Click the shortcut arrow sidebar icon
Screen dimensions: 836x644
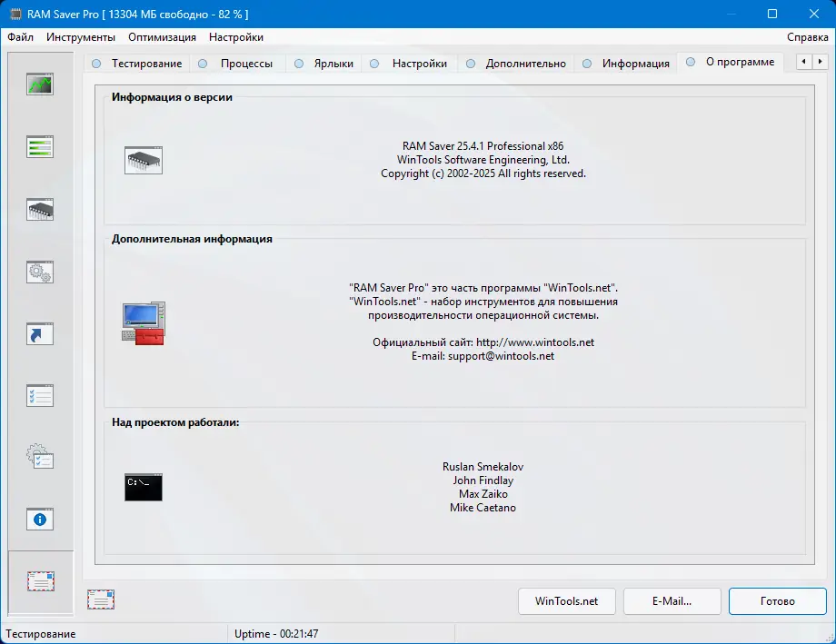pyautogui.click(x=40, y=333)
